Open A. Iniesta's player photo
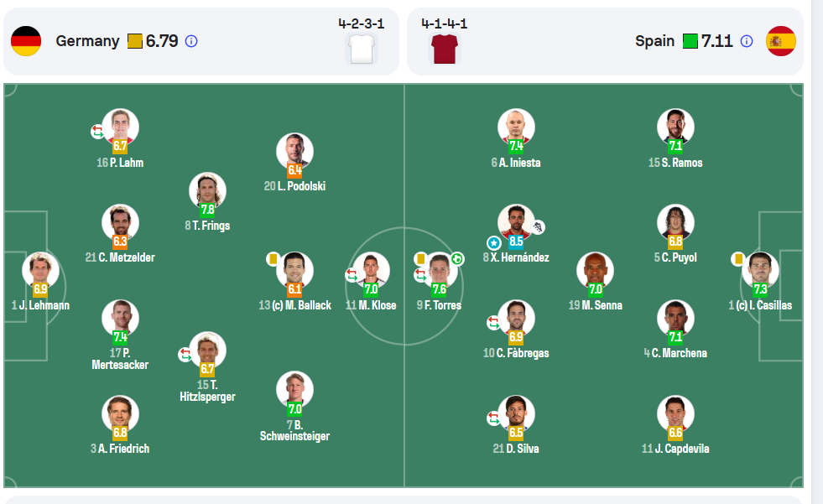Image resolution: width=823 pixels, height=504 pixels. (x=516, y=127)
